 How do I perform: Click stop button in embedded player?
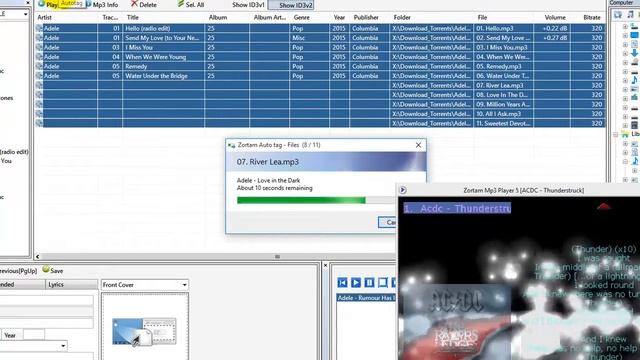click(382, 282)
